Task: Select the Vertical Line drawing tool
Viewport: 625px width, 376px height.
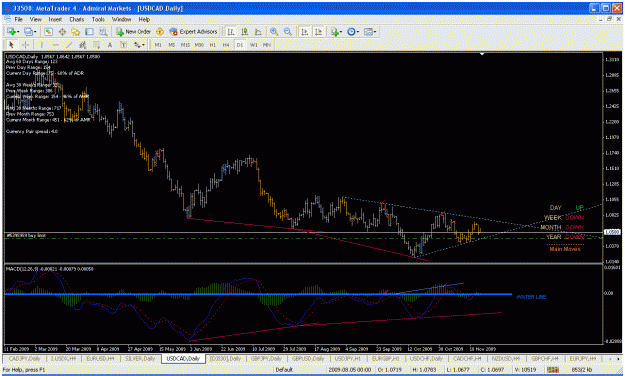Action: click(41, 45)
